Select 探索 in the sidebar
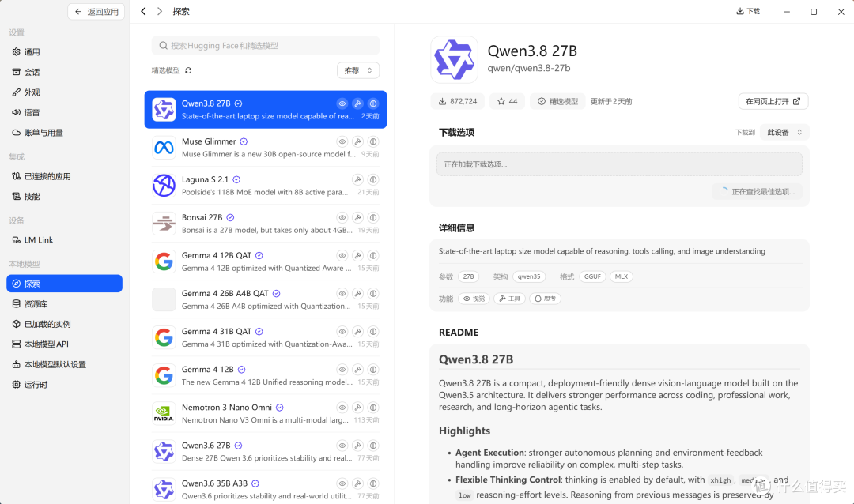Viewport: 854px width, 504px height. [x=64, y=284]
